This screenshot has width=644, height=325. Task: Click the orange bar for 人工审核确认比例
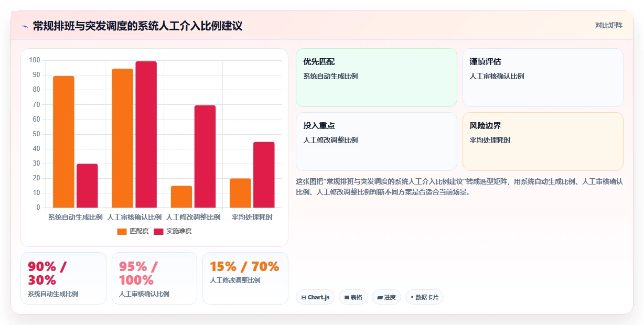click(x=122, y=138)
